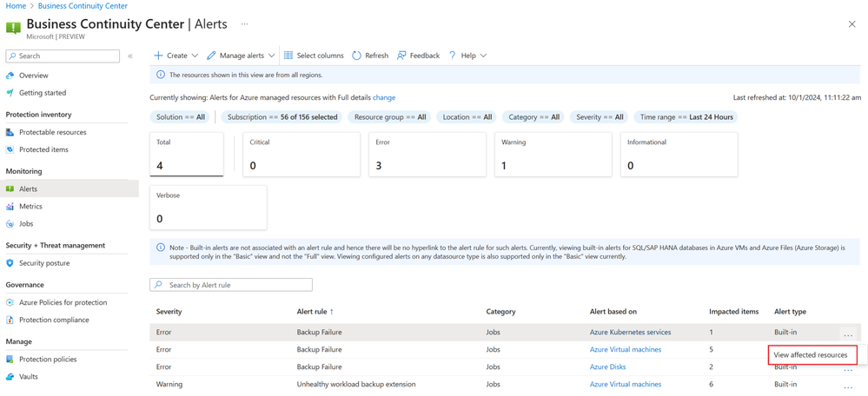Click Business Continuity Center breadcrumb link
The image size is (868, 396).
pos(83,6)
